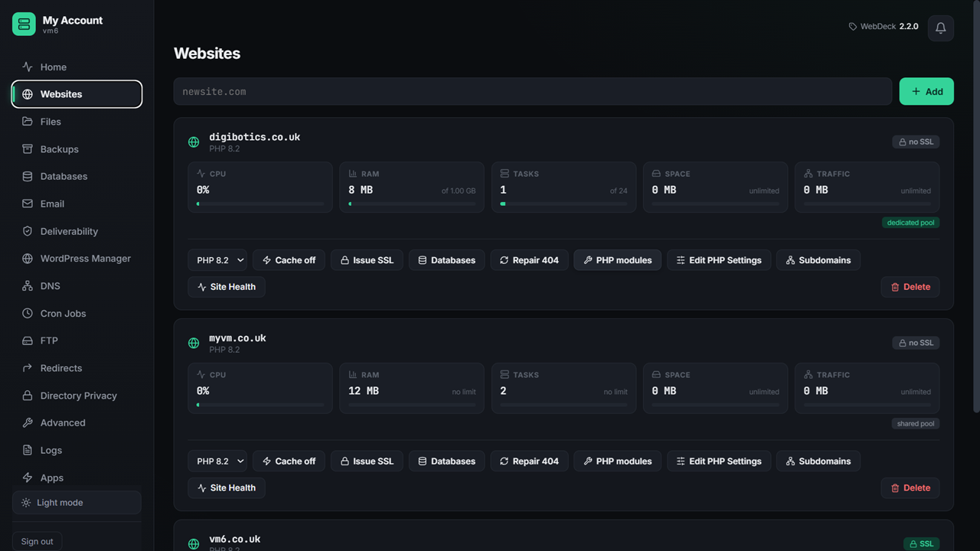The height and width of the screenshot is (551, 980).
Task: Edit PHP Settings for digibotics.co.uk
Action: (x=719, y=260)
